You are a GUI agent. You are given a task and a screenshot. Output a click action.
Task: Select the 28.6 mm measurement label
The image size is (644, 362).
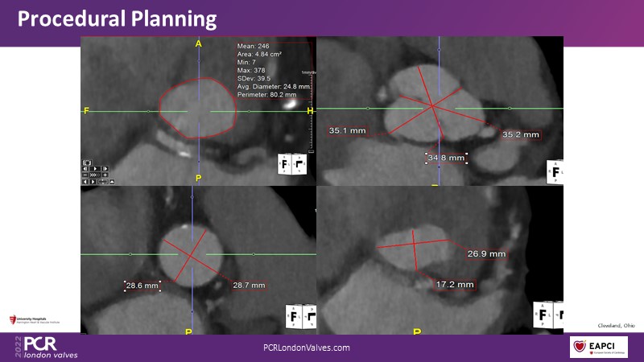[142, 285]
